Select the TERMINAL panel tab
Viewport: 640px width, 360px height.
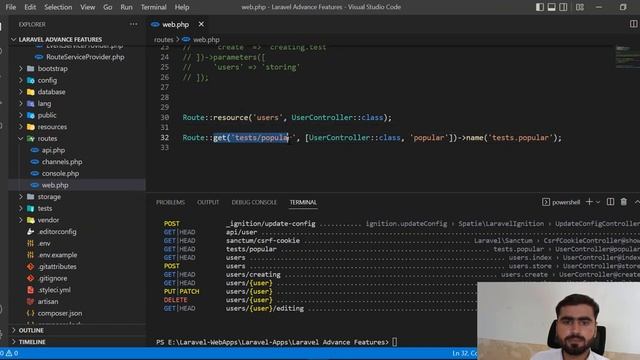point(303,202)
